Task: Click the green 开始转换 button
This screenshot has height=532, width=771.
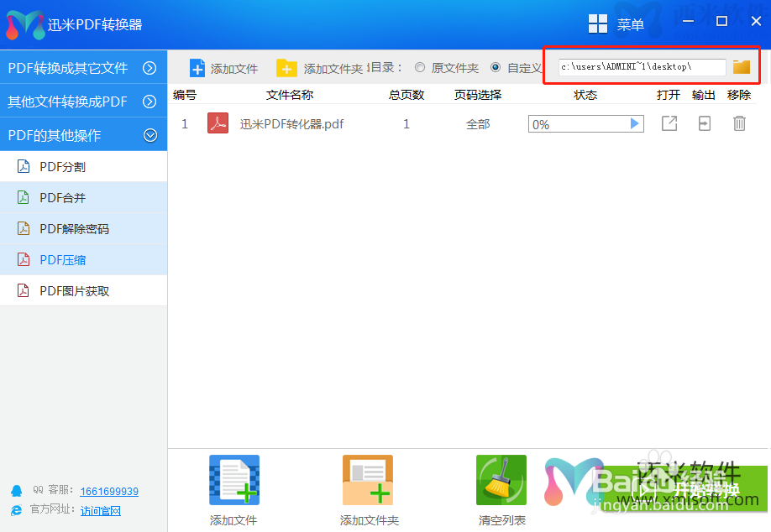Action: (685, 488)
